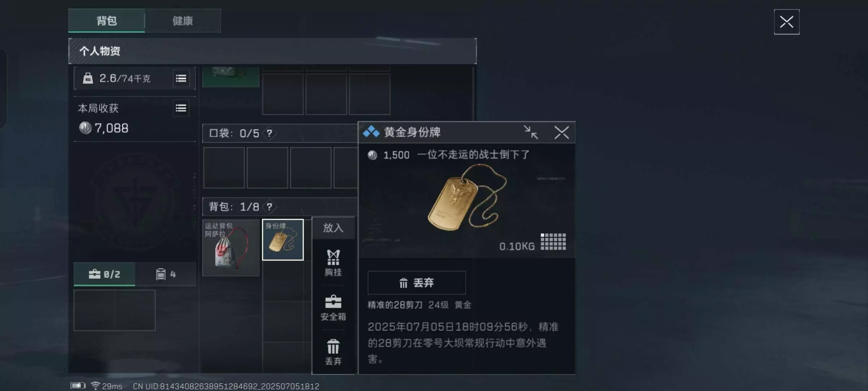Viewport: 868px width, 391px height.
Task: Close the 黄金身份牌 detail panel
Action: [562, 133]
